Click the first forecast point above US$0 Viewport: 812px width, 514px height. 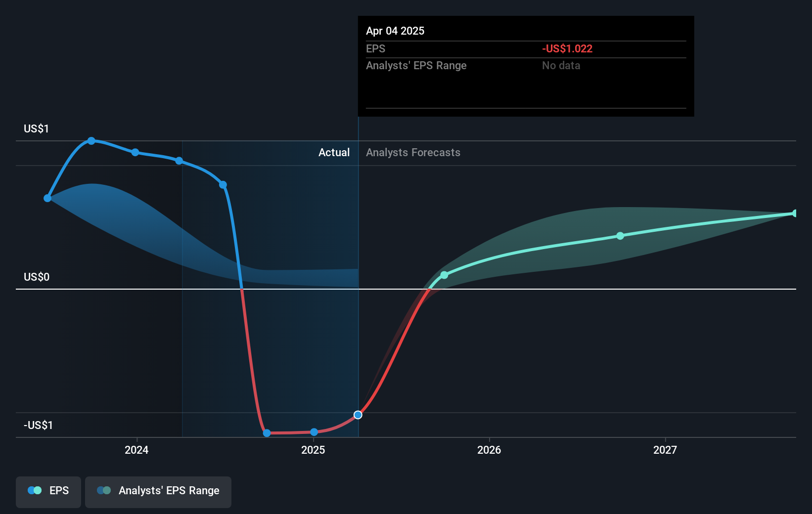point(444,275)
